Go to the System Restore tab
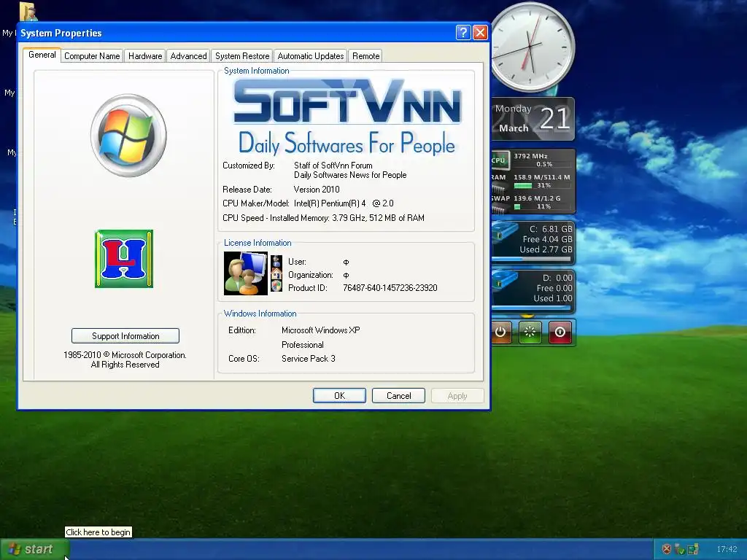Screen dimensions: 747x560 [x=242, y=56]
